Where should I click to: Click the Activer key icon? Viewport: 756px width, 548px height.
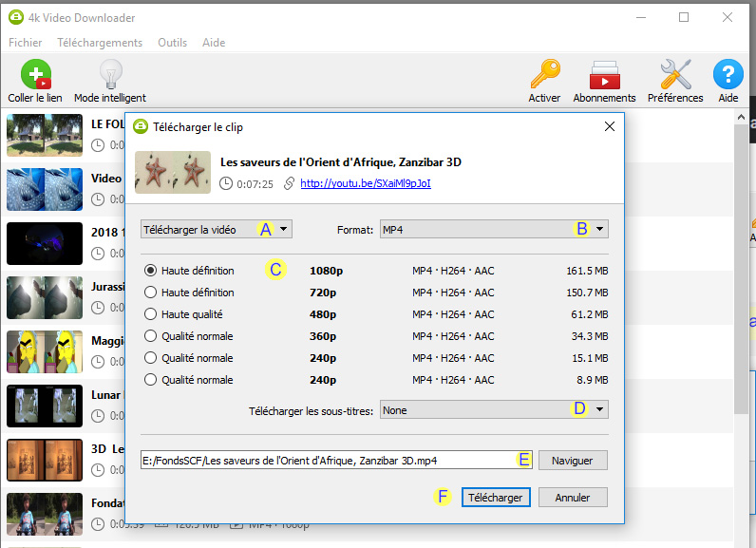544,75
